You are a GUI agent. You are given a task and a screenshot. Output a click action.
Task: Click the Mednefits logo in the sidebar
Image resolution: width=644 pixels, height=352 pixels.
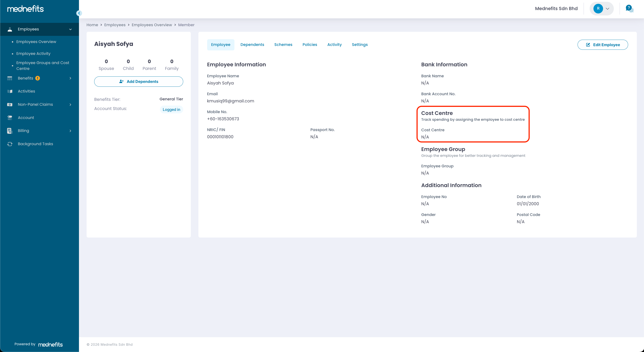coord(26,9)
